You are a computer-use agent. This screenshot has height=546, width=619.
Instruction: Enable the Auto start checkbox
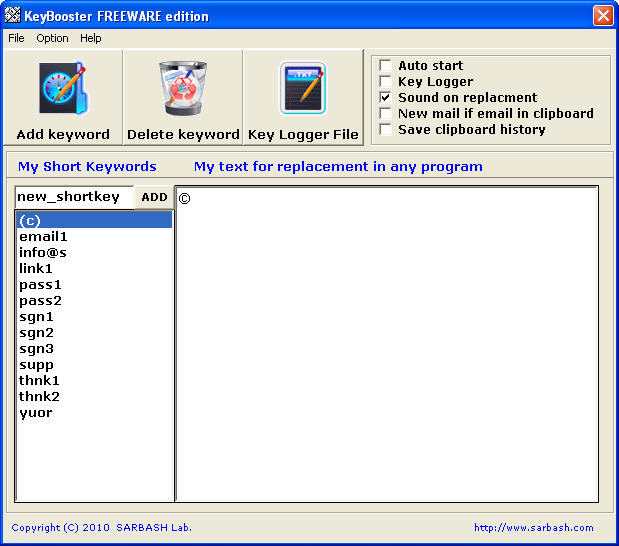(x=385, y=65)
